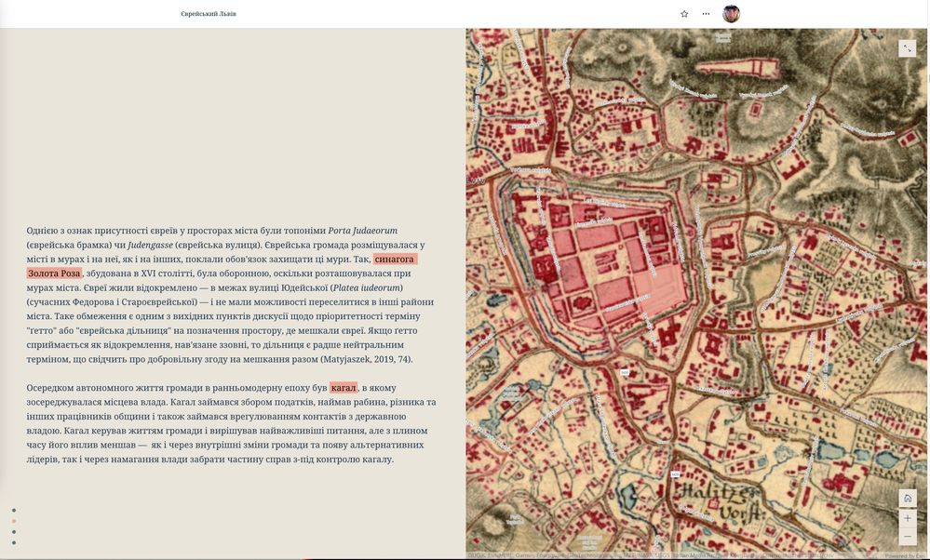Zoom out on the map with the minus icon
The image size is (930, 560).
pos(907,535)
